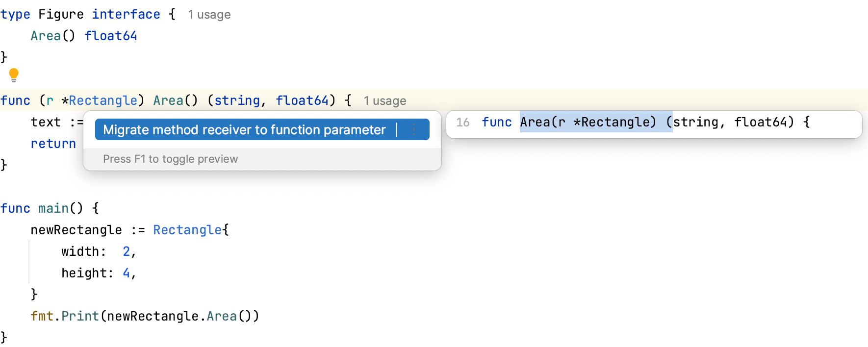Click the interface keyword
868x347 pixels.
[x=126, y=15]
